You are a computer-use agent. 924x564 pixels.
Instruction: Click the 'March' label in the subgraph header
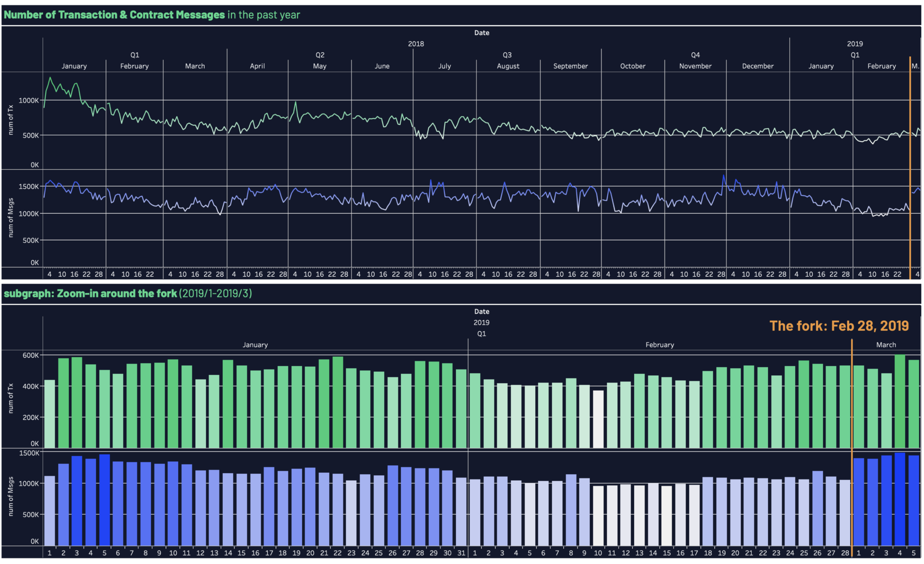pos(886,344)
